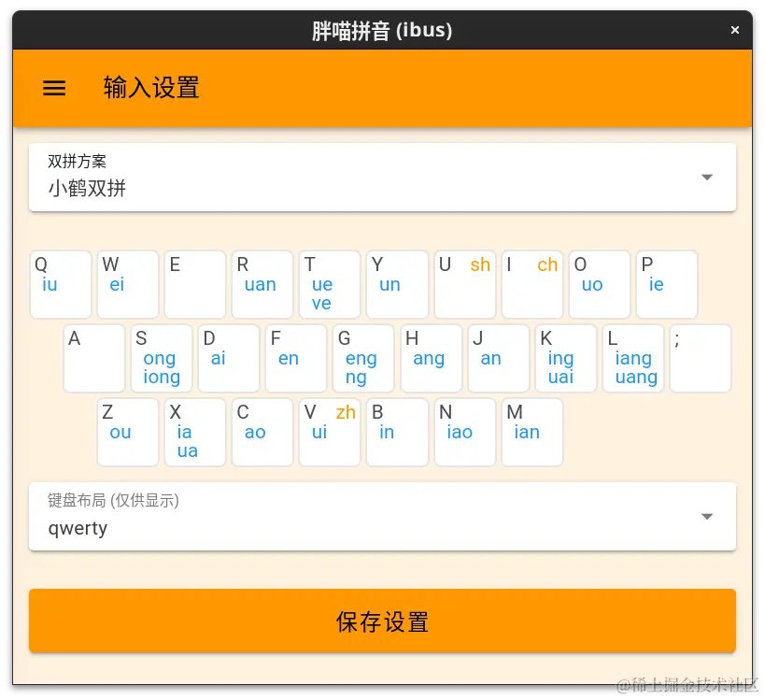Click the H key card showing ang

(432, 358)
